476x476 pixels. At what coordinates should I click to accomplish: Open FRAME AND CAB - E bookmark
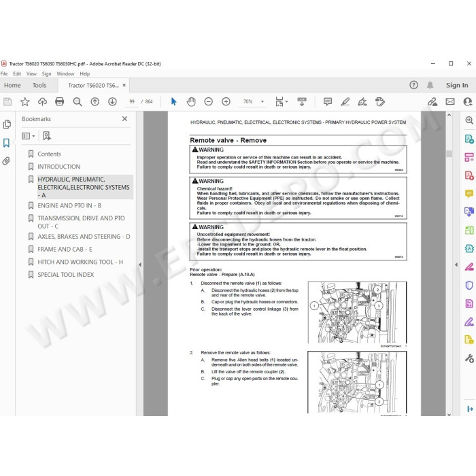coord(65,250)
